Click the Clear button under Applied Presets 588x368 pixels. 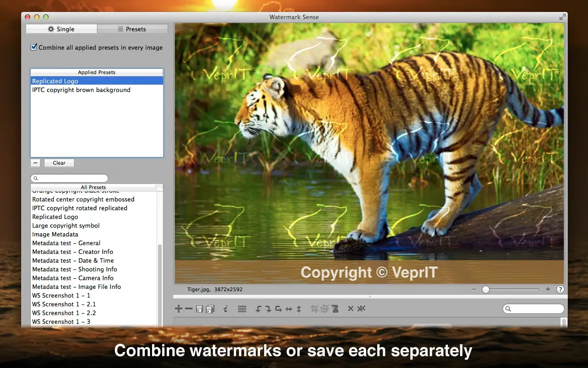point(59,163)
